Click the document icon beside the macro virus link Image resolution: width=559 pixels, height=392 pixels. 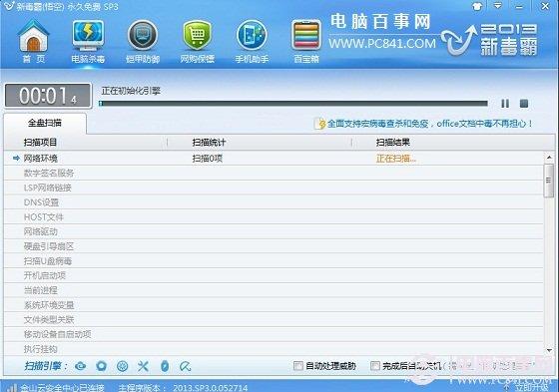(x=319, y=124)
